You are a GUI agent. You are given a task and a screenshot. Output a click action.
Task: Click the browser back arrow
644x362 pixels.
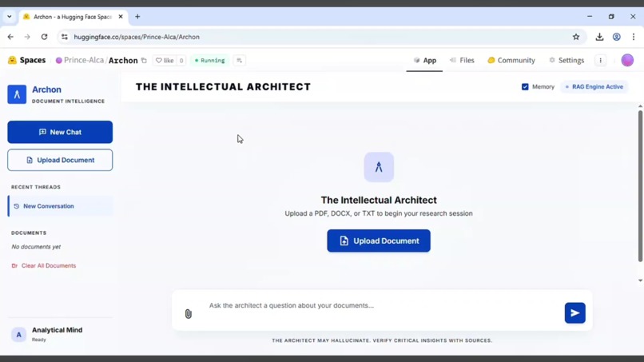[x=10, y=37]
